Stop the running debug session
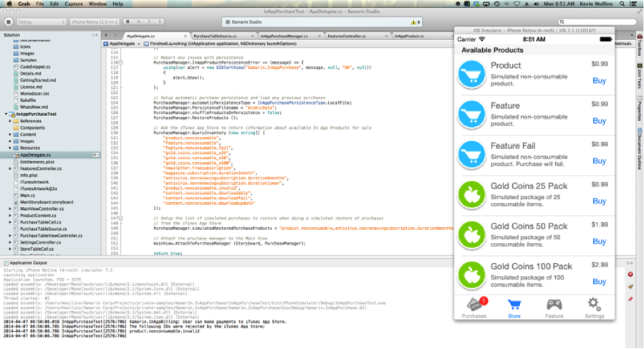The height and width of the screenshot is (349, 644). tap(9, 21)
